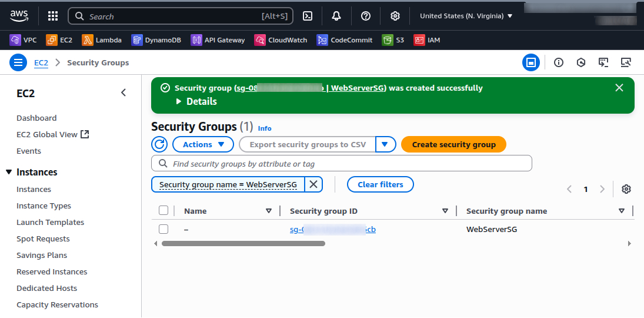This screenshot has width=644, height=318.
Task: Open the notifications bell
Action: coord(336,16)
